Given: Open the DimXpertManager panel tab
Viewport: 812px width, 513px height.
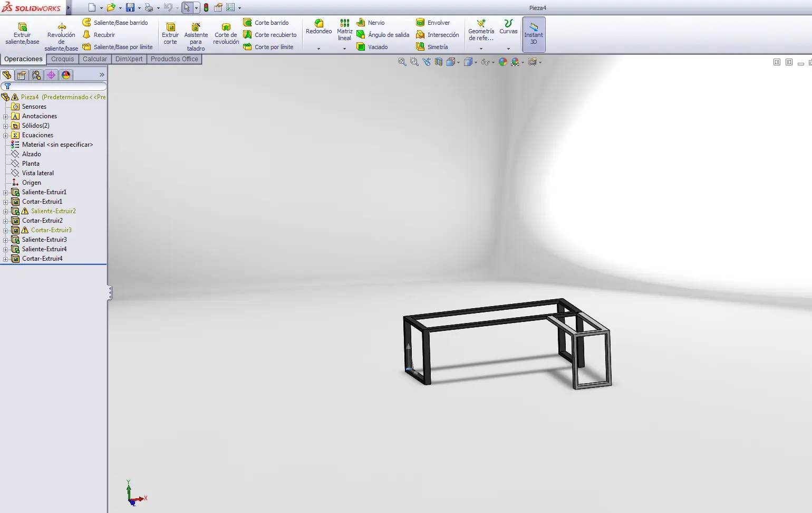Looking at the screenshot, I should click(x=51, y=75).
